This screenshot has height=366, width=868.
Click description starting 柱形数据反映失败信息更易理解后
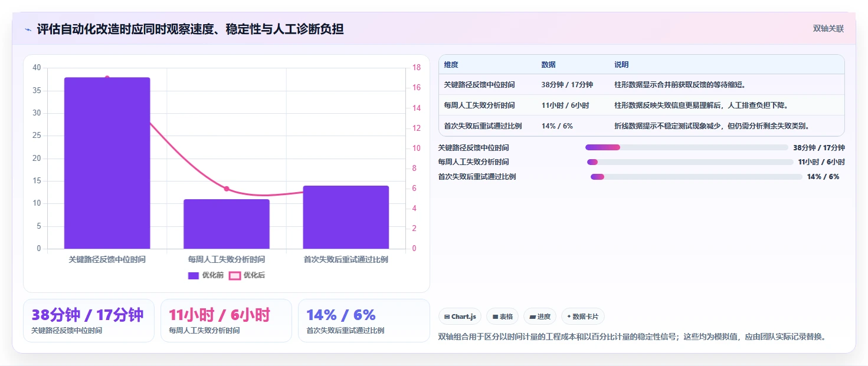[702, 105]
